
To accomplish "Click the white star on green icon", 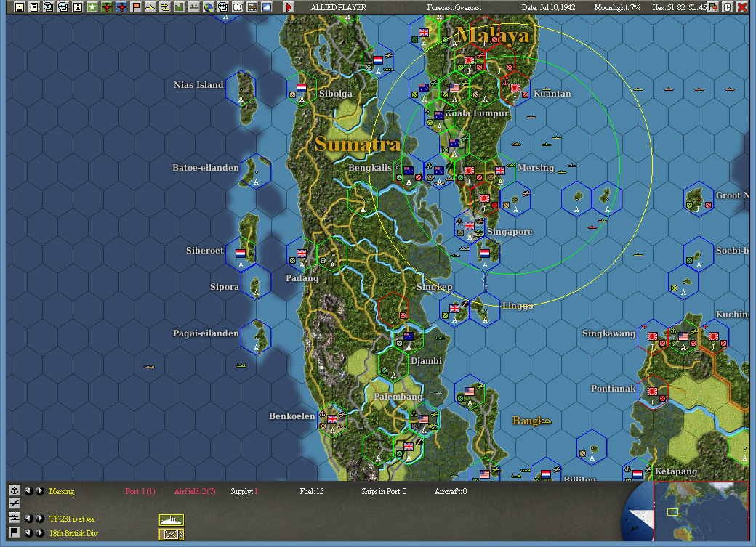I will [x=92, y=7].
